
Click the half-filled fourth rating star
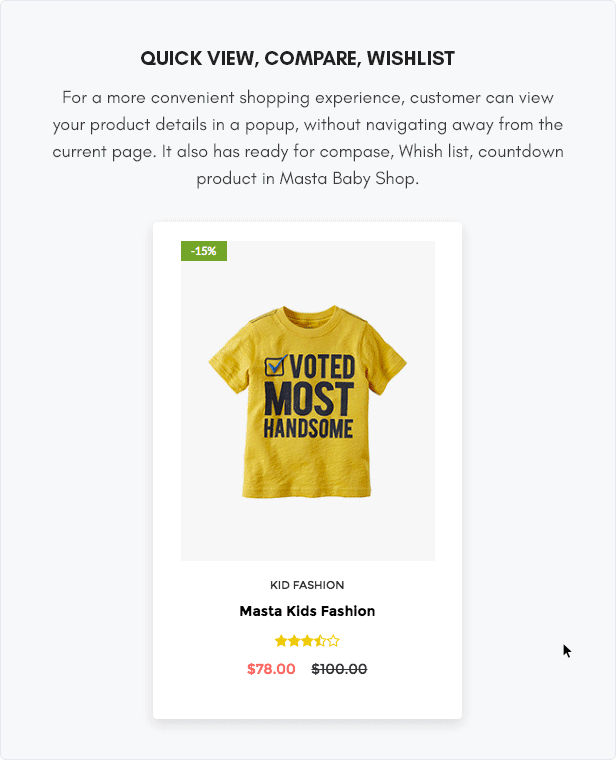(x=320, y=641)
